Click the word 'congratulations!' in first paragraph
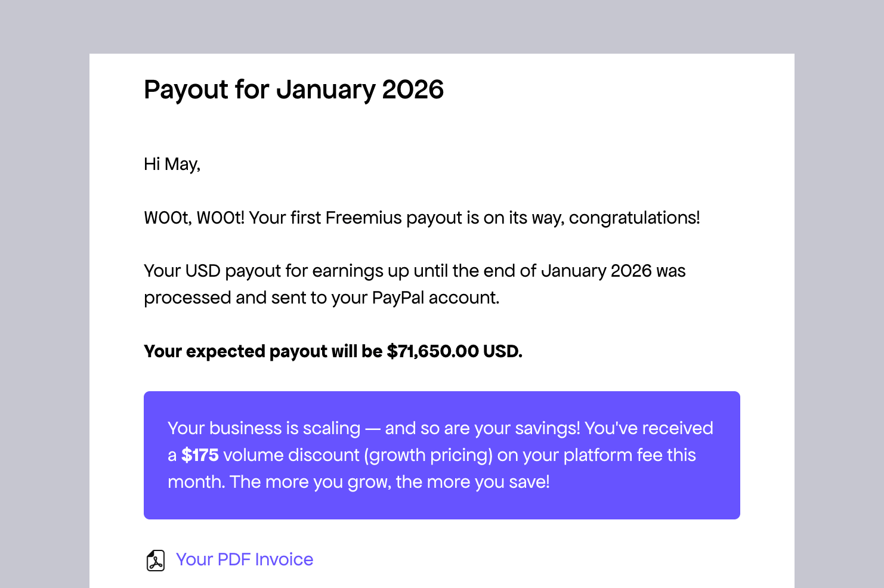Viewport: 884px width, 588px height. click(x=633, y=218)
